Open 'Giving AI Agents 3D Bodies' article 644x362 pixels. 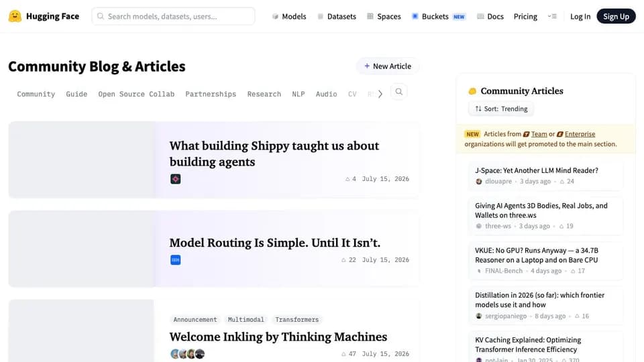pos(541,210)
